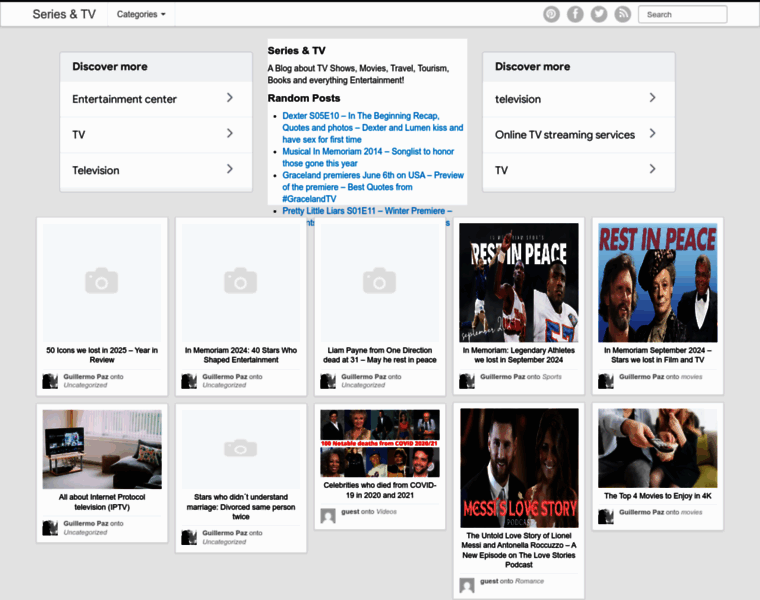
Task: Click the Series & TV site logo
Action: click(64, 14)
